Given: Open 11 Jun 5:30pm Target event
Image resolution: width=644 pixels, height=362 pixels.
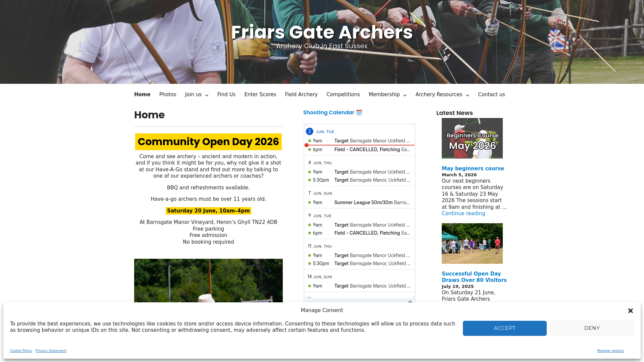Looking at the screenshot, I should coord(360,263).
